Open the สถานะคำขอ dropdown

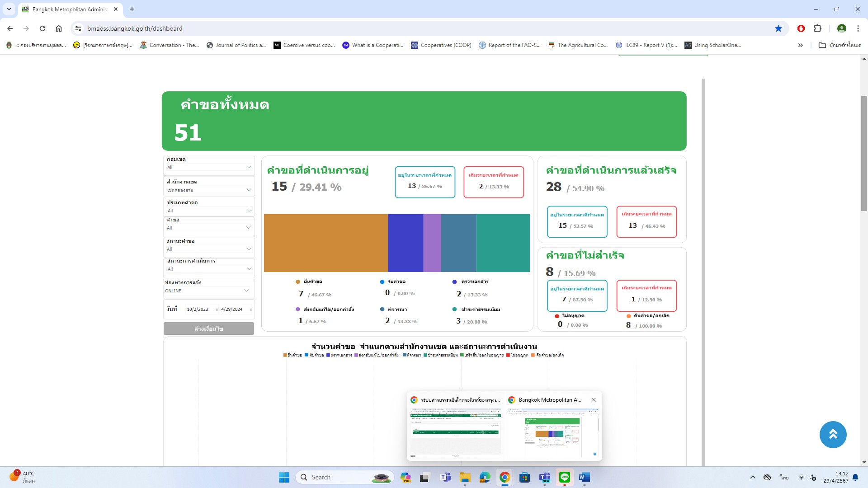pos(208,249)
